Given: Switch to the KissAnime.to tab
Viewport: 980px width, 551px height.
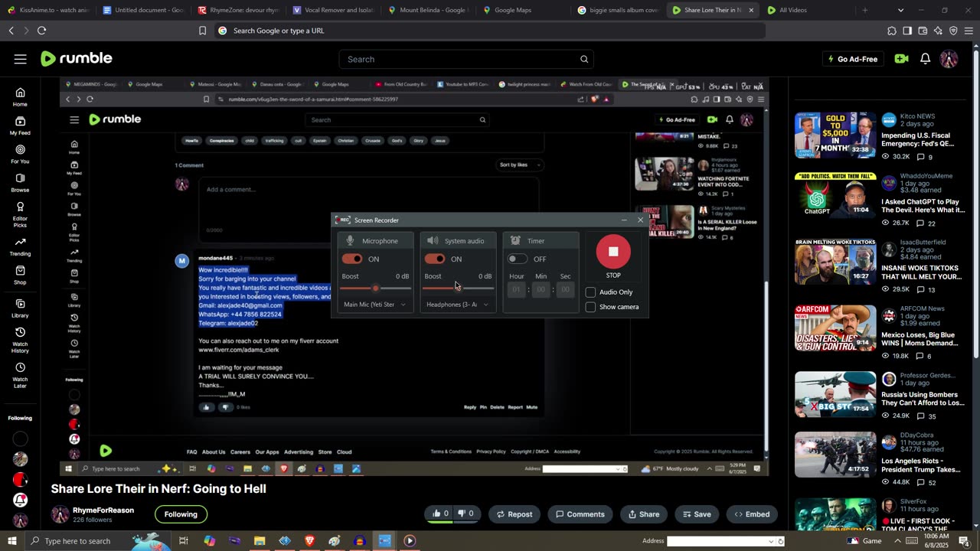Looking at the screenshot, I should pos(47,10).
